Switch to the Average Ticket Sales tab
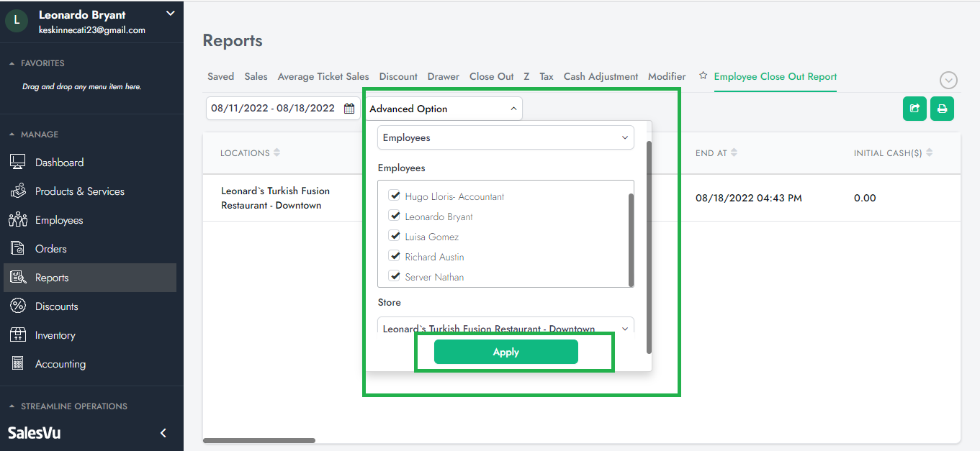980x451 pixels. pyautogui.click(x=323, y=76)
